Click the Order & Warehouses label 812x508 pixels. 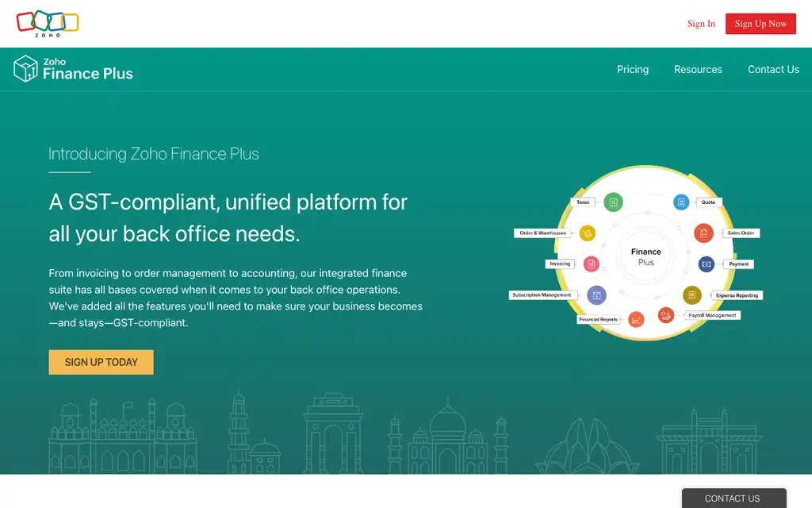click(x=542, y=233)
